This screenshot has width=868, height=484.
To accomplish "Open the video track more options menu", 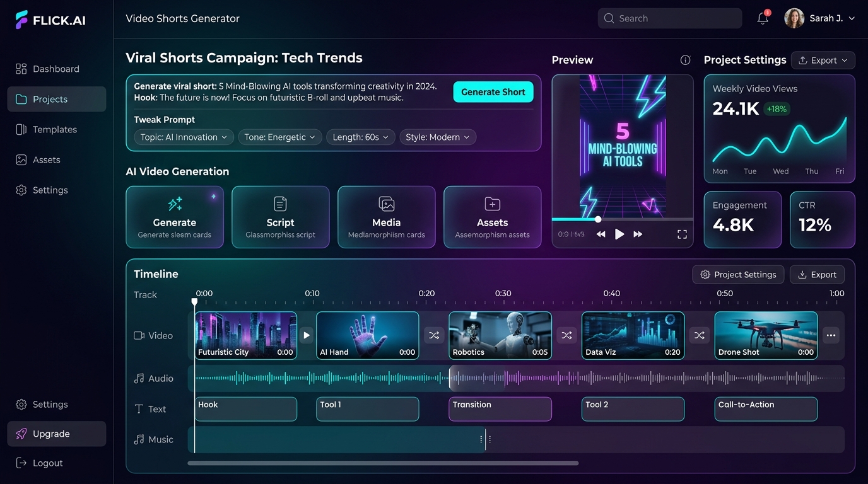I will pyautogui.click(x=831, y=335).
